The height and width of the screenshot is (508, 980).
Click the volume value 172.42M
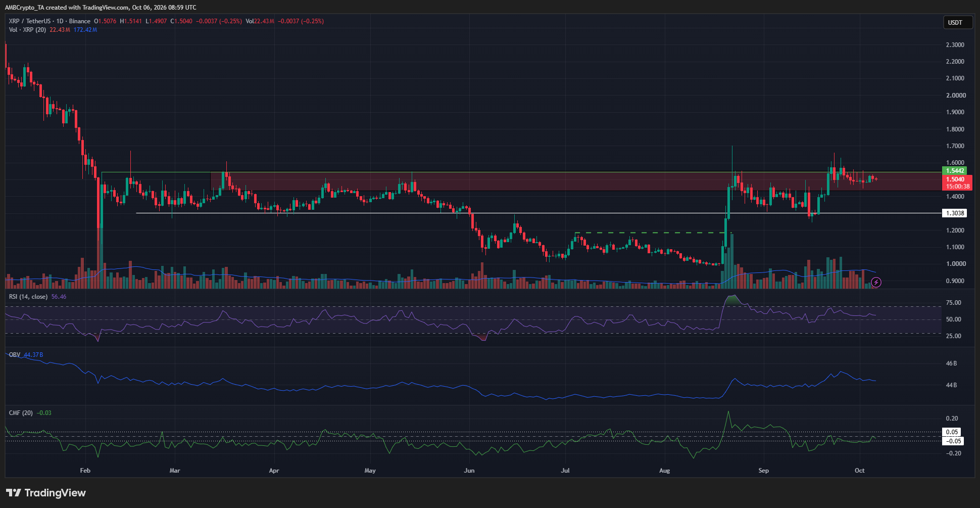coord(85,30)
